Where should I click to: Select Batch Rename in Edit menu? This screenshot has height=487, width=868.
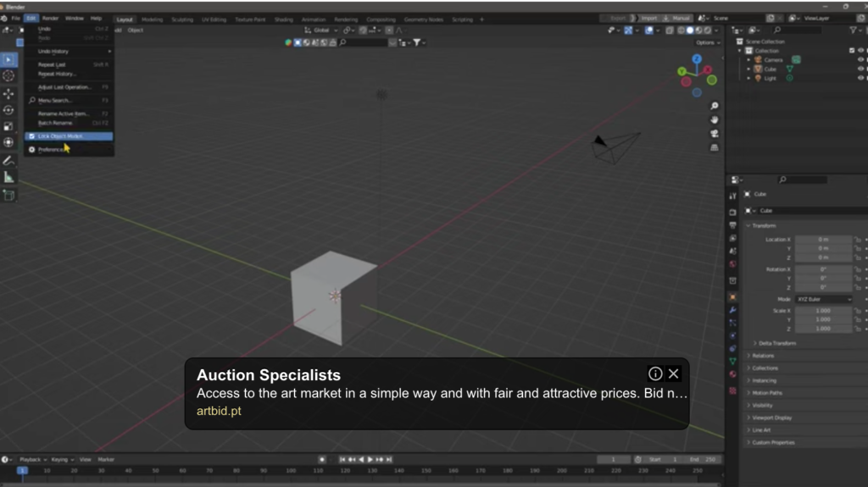pos(70,123)
